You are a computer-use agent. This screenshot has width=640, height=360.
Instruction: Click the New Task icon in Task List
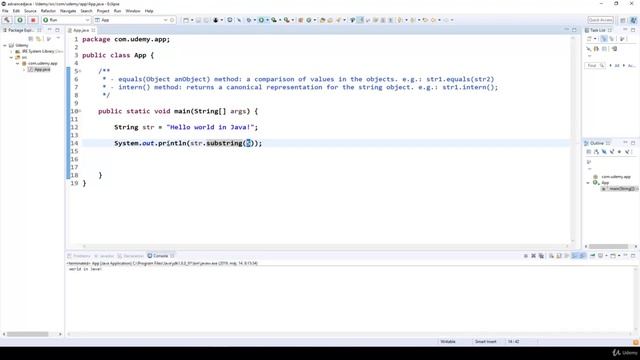click(x=589, y=39)
